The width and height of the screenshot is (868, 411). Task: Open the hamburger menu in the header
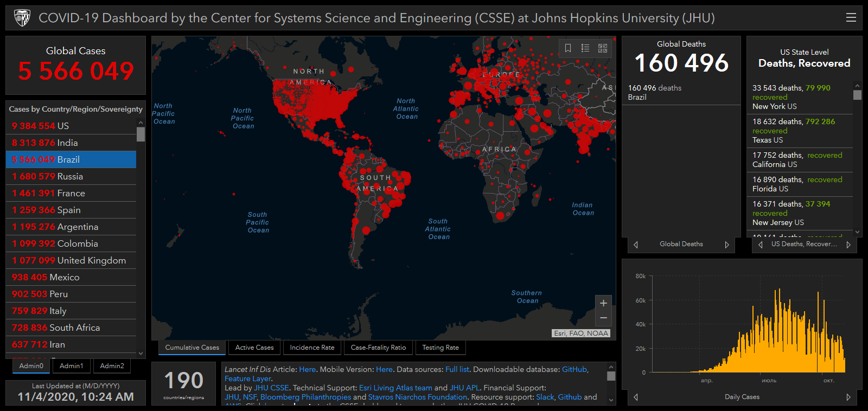point(851,17)
